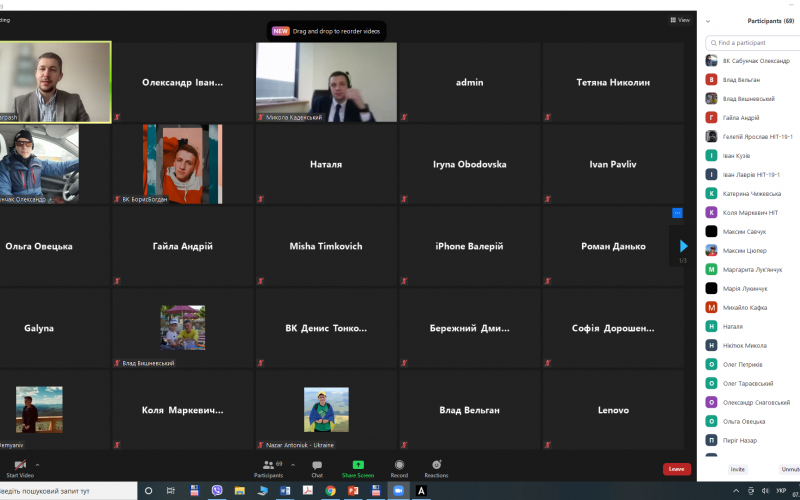Open the volume speaker icon in system tray
Image resolution: width=800 pixels, height=500 pixels.
(x=765, y=491)
